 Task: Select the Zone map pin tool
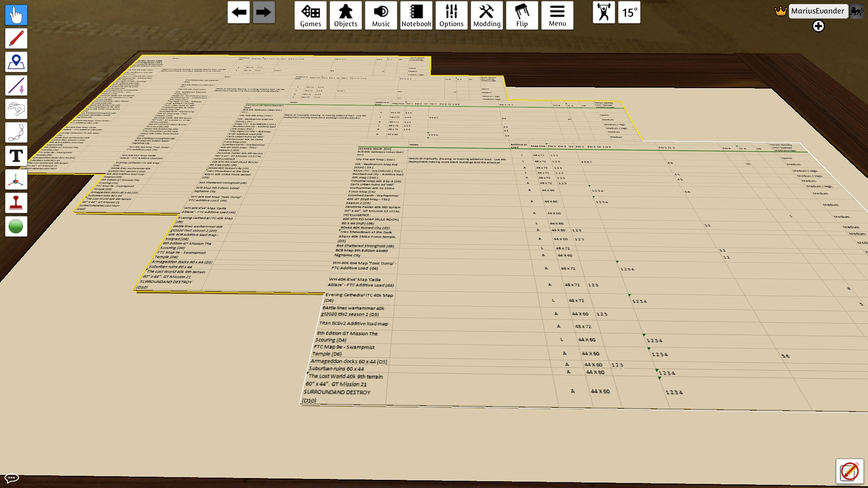pos(16,62)
